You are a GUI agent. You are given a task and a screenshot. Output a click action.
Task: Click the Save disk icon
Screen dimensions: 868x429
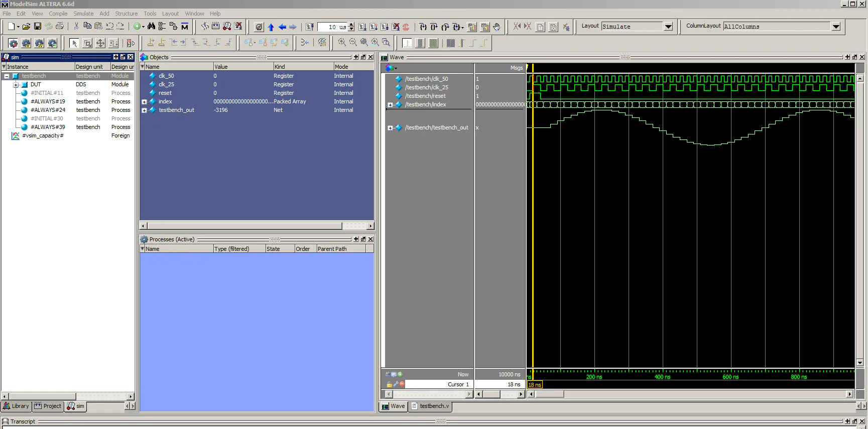38,27
